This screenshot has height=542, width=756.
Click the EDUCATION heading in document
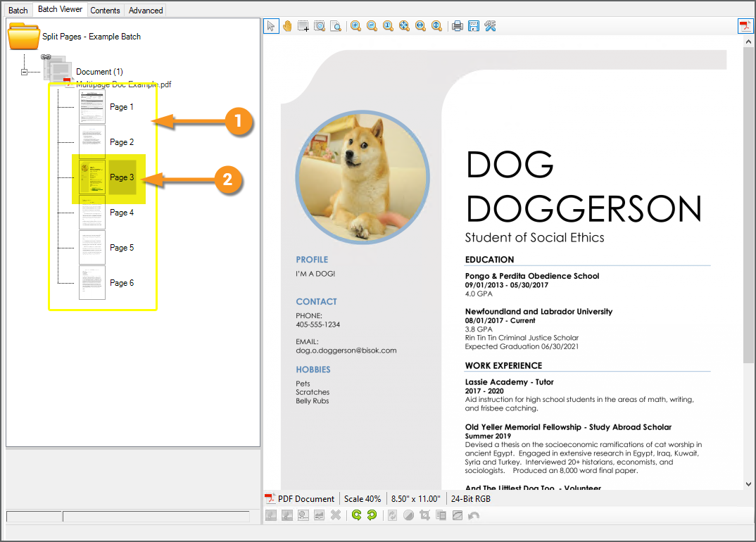489,260
